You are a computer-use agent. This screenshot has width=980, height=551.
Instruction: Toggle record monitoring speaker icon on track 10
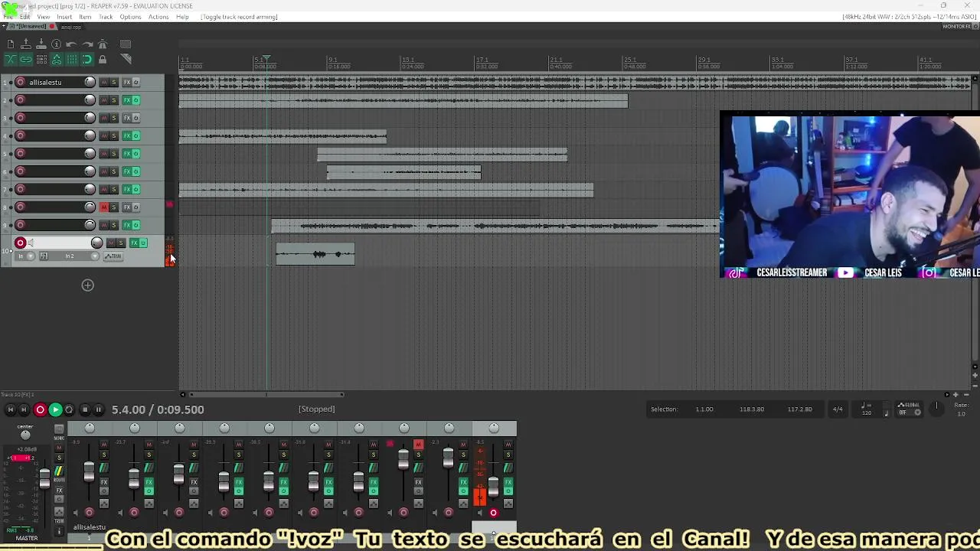(31, 243)
